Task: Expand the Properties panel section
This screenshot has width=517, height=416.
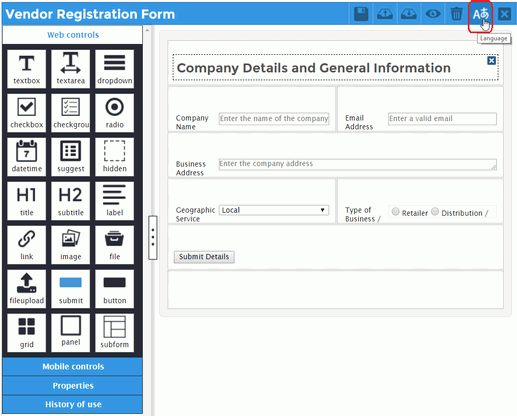Action: point(73,386)
